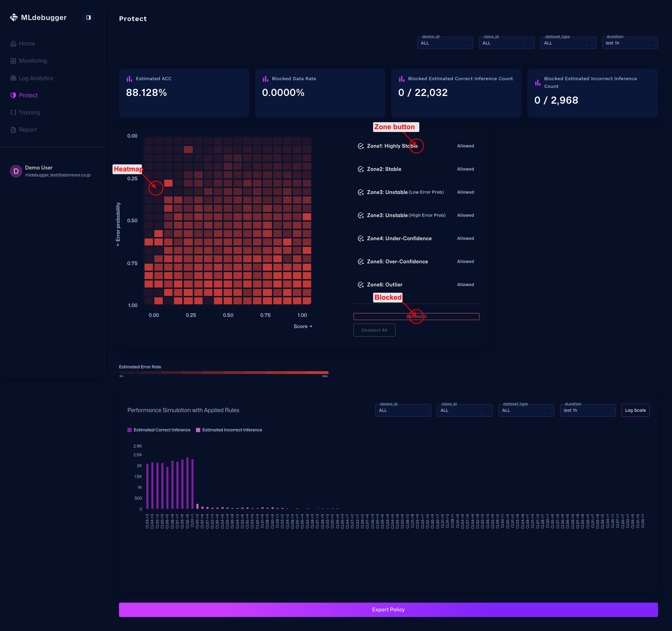Click the Log Analytics binoculars icon
This screenshot has height=631, width=672.
tap(13, 78)
